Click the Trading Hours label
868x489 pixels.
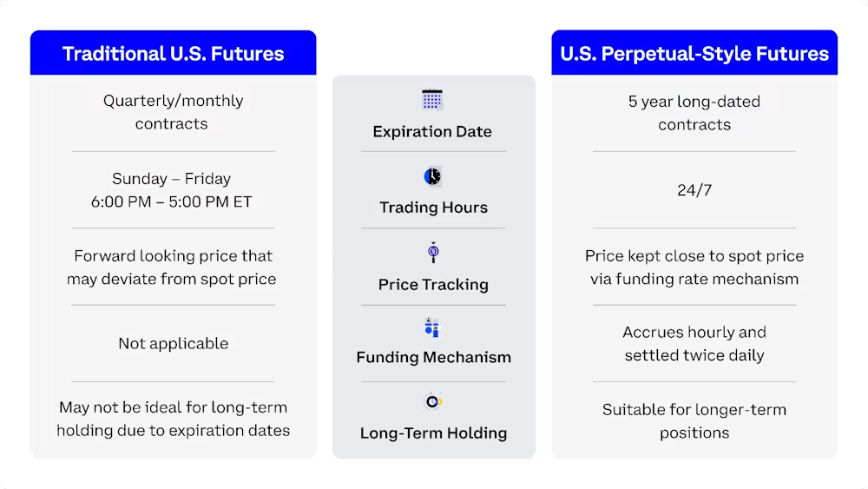(x=433, y=208)
